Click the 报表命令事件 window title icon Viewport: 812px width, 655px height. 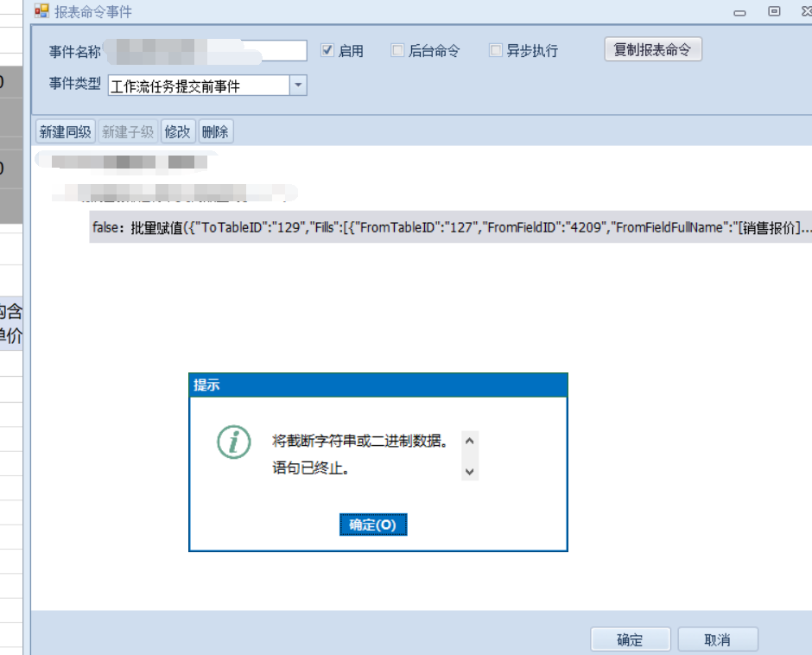pos(41,11)
